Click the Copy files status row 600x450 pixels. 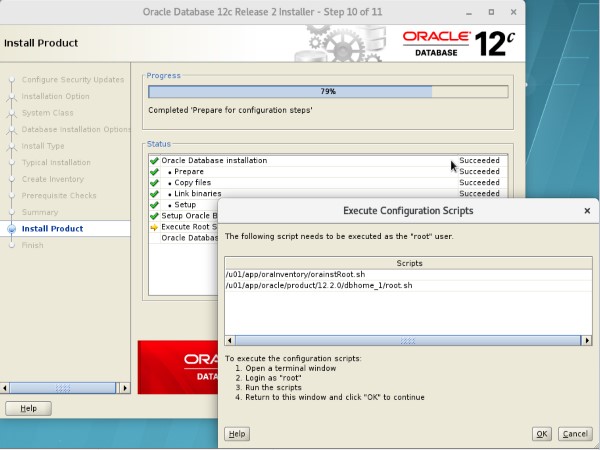click(x=328, y=183)
